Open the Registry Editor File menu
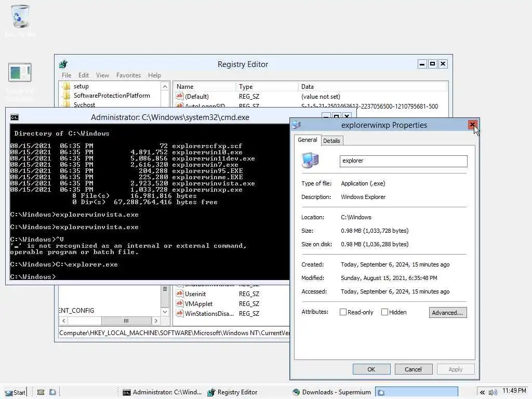This screenshot has width=532, height=399. pos(66,75)
